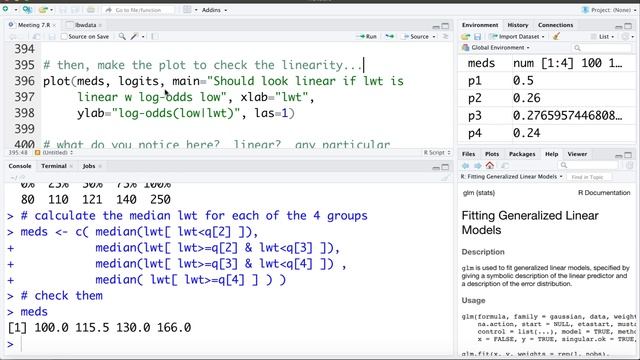Click the Find in Topic field
The image size is (640, 360).
point(589,177)
